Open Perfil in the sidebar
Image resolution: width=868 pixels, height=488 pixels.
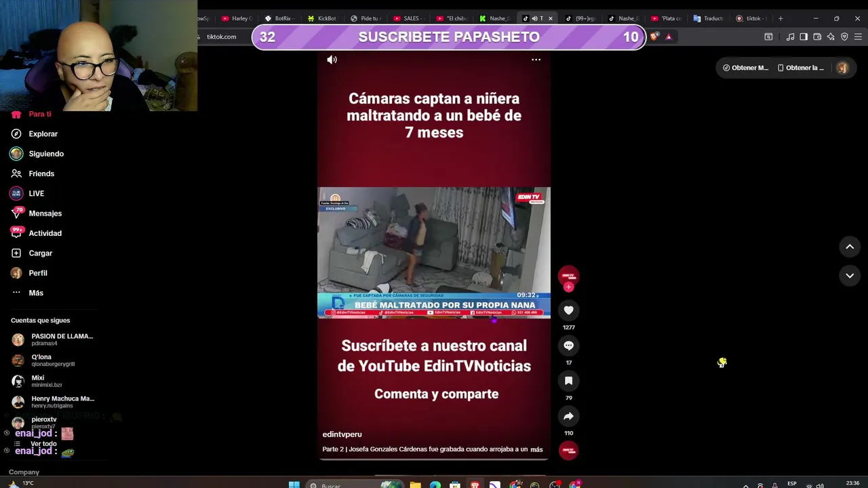pos(38,273)
